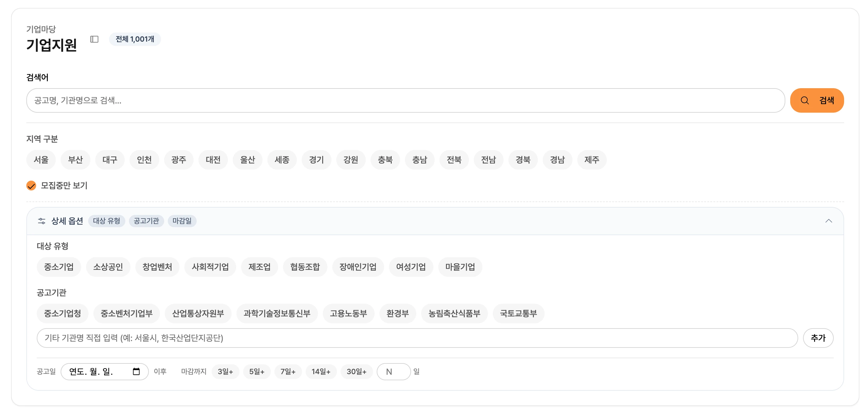Select the 14일+ deadline chip
This screenshot has width=868, height=417.
(x=321, y=371)
